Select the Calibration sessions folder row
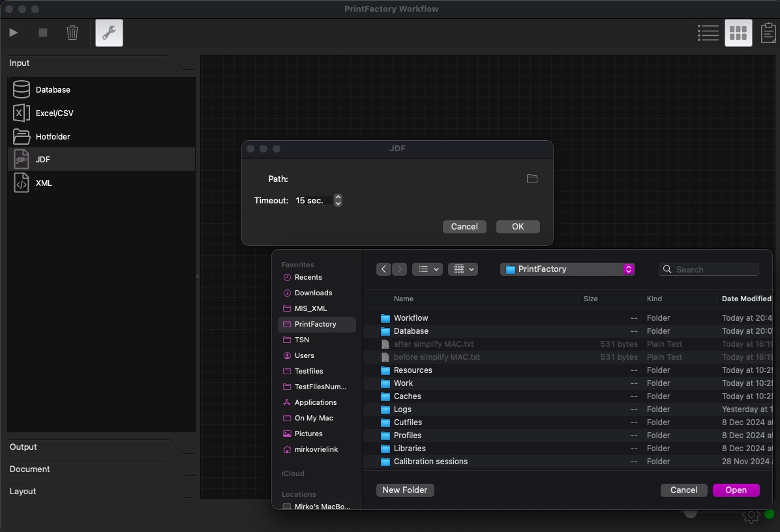This screenshot has height=532, width=780. tap(568, 462)
